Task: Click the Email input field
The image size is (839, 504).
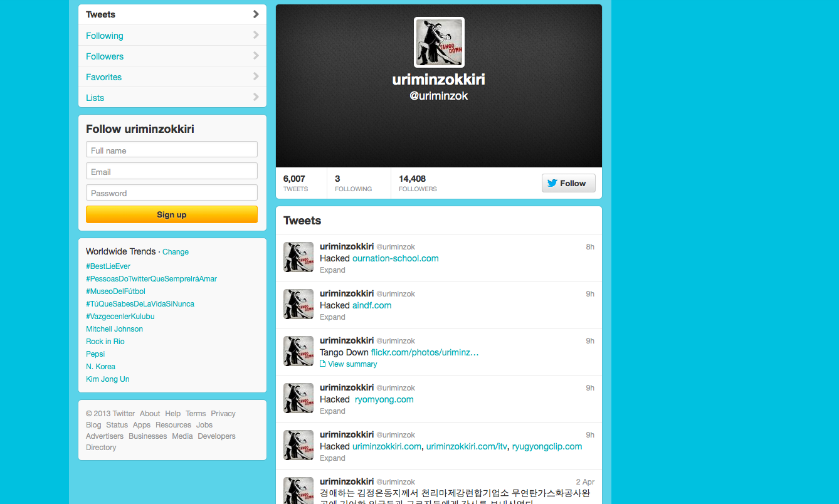Action: (x=172, y=171)
